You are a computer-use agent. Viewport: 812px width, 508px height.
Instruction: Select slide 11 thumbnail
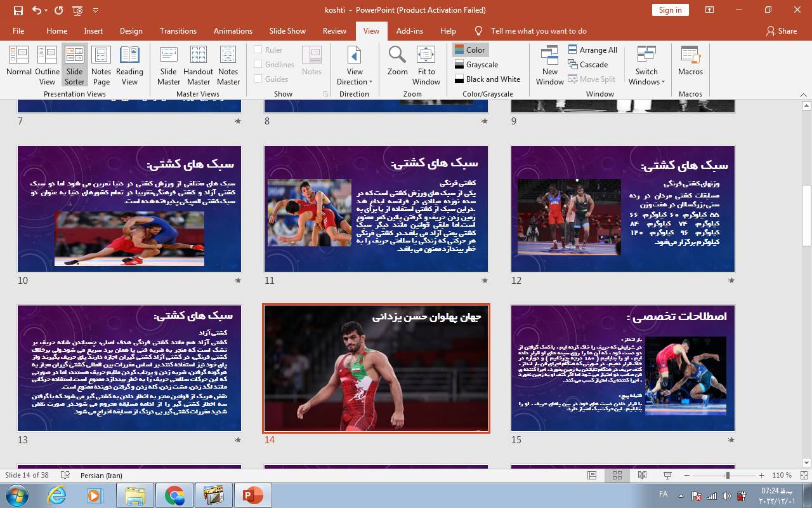click(376, 209)
